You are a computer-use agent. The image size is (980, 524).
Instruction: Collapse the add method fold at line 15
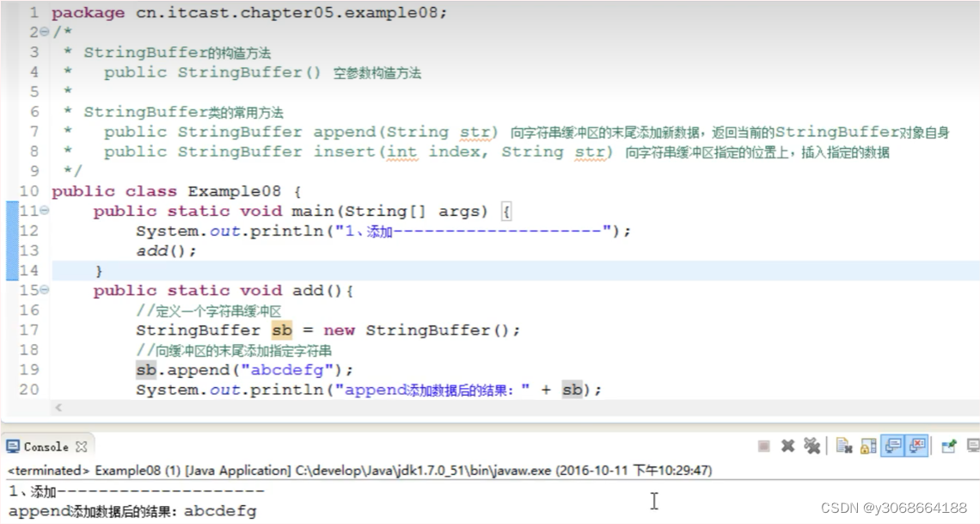pos(42,290)
